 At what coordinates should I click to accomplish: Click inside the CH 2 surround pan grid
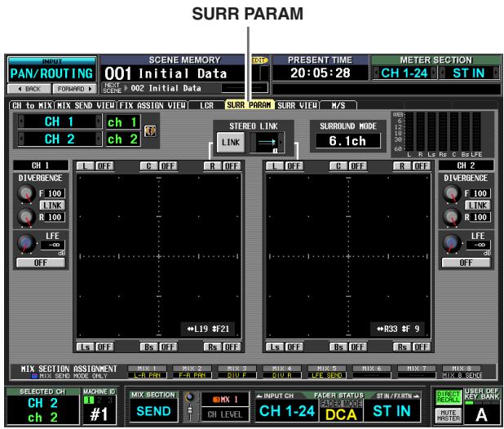[x=348, y=256]
